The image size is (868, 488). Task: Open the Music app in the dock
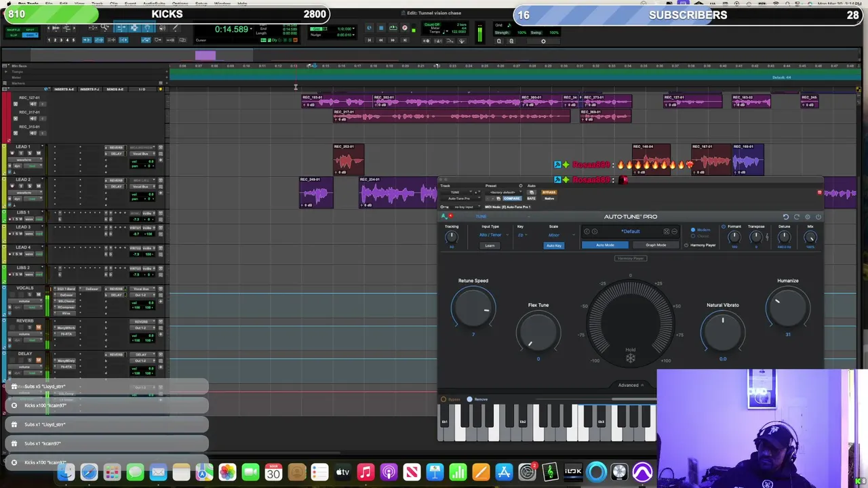[366, 472]
